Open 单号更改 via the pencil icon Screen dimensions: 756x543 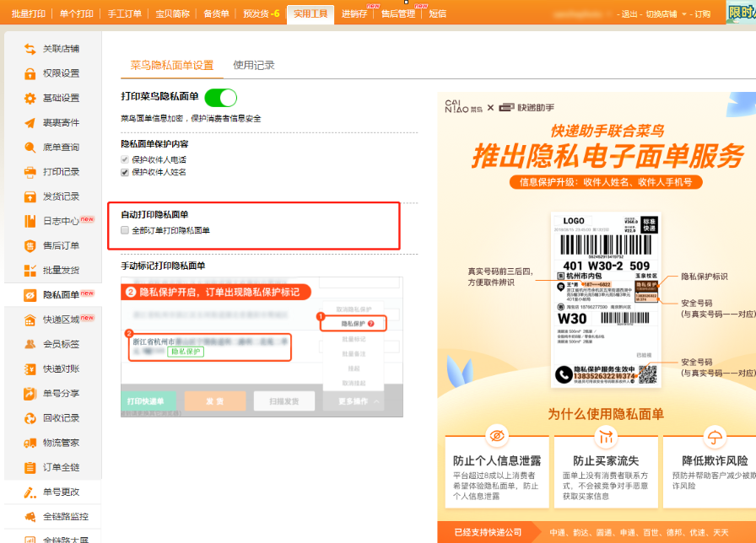coord(30,492)
